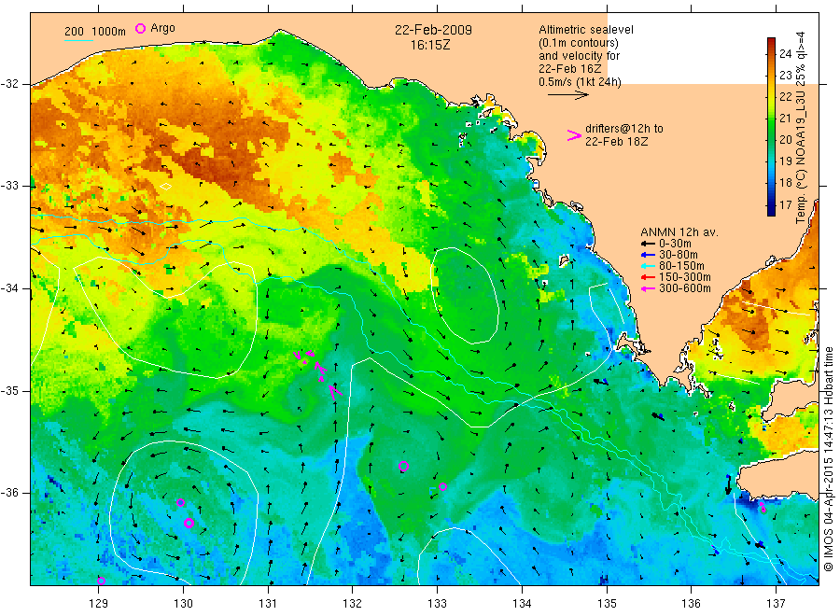840x616 pixels.
Task: Click the latitude axis label -34
Action: tap(9, 288)
